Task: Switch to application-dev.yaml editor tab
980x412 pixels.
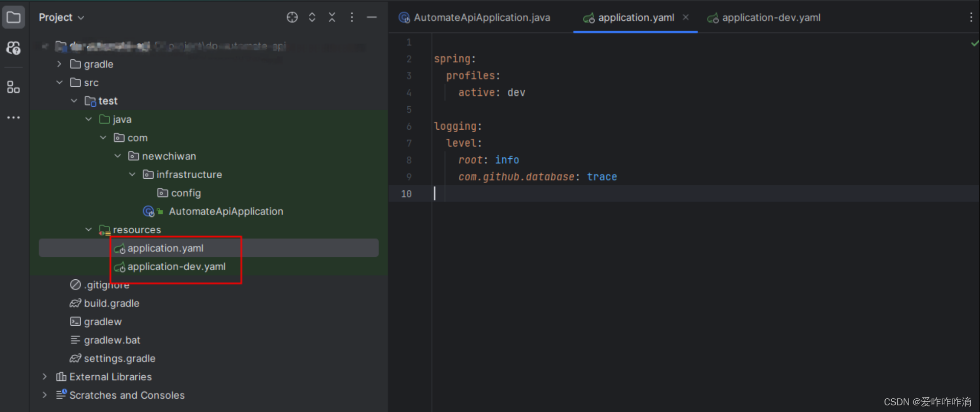Action: pyautogui.click(x=764, y=17)
